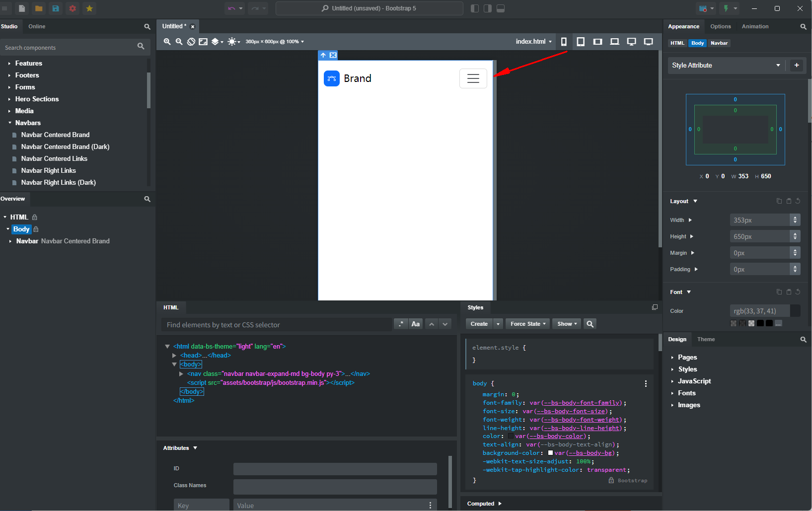Screen dimensions: 812x511
Task: Toggle the lock next to Body in Overview
Action: (36, 229)
